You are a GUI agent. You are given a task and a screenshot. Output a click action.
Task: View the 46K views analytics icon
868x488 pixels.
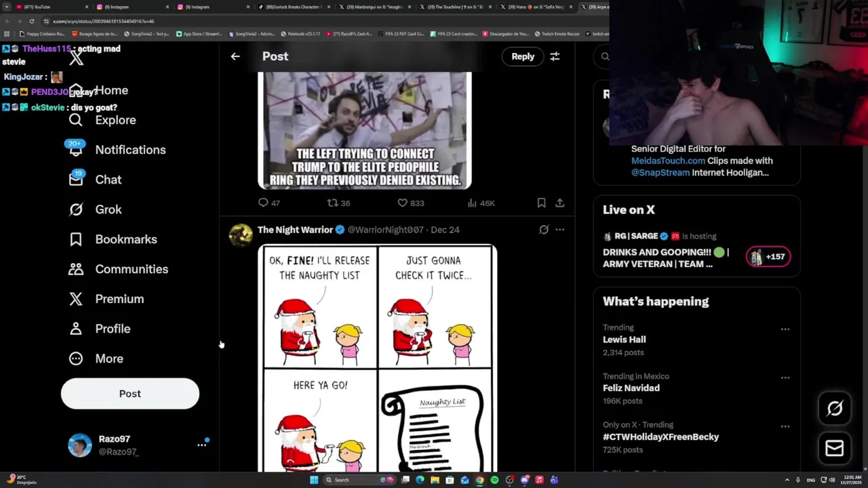click(x=472, y=203)
